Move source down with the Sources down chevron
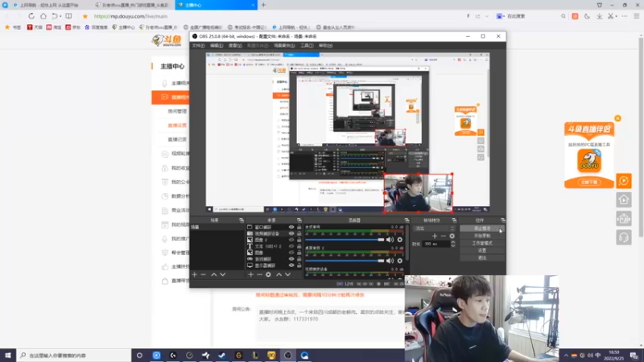 coord(288,274)
